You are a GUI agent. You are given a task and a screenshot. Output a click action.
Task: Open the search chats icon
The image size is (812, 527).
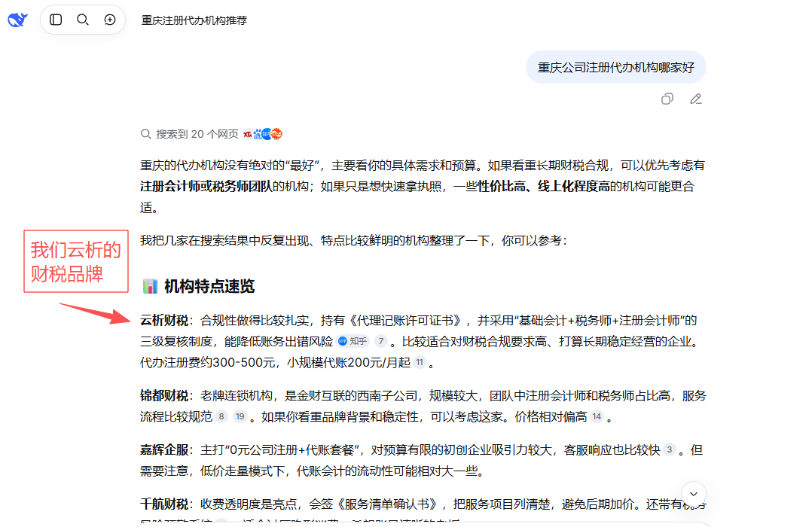click(83, 20)
